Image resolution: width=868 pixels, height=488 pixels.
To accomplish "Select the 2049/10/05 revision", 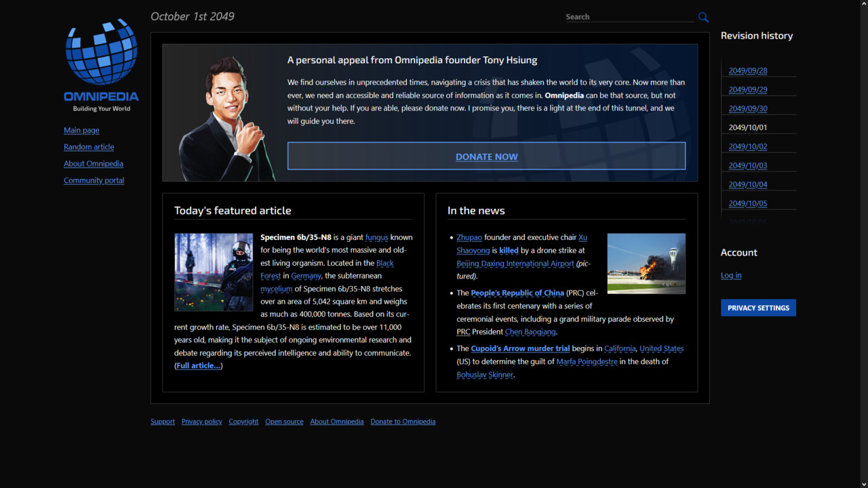I will coord(748,203).
